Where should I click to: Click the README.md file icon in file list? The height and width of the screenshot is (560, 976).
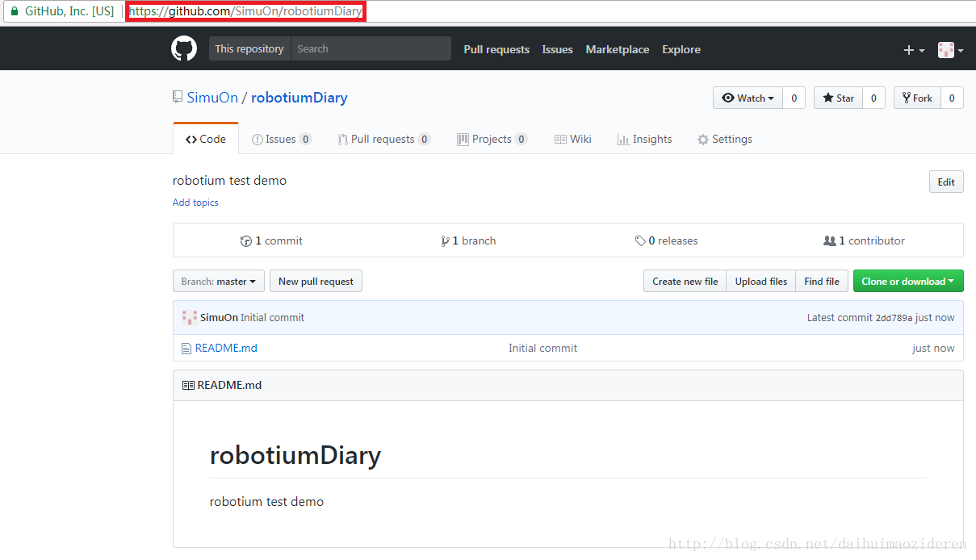[x=186, y=349]
